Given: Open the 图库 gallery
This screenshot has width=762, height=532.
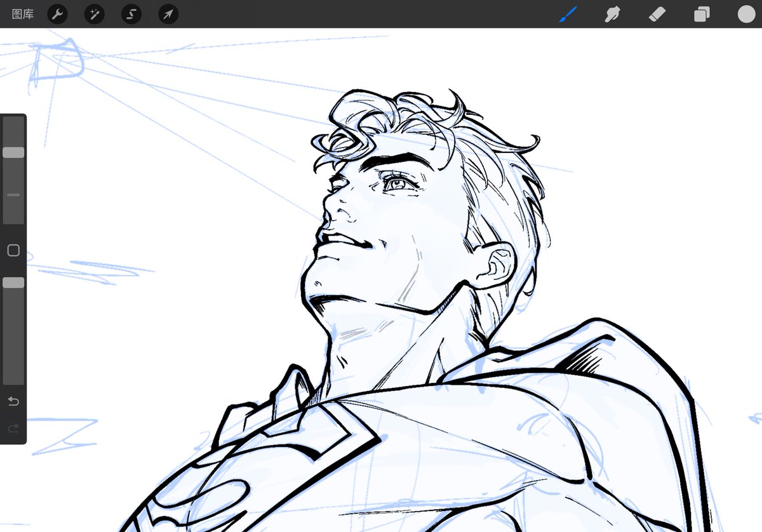Looking at the screenshot, I should coord(23,14).
